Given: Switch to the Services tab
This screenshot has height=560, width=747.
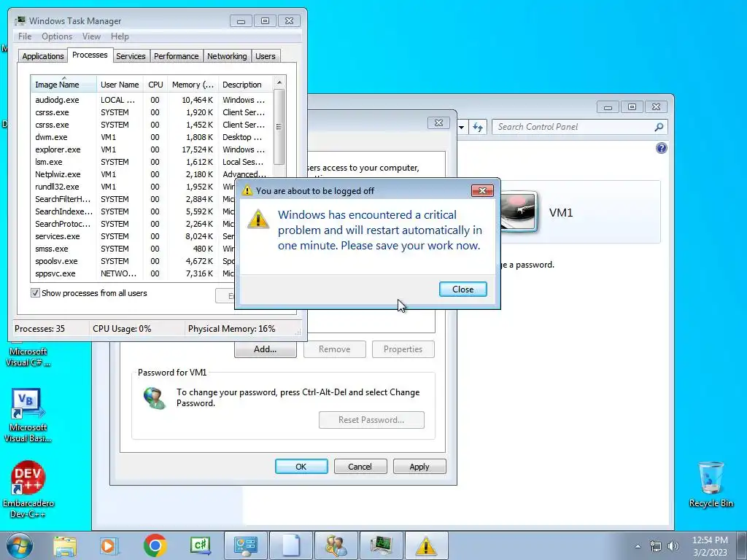Looking at the screenshot, I should (131, 56).
